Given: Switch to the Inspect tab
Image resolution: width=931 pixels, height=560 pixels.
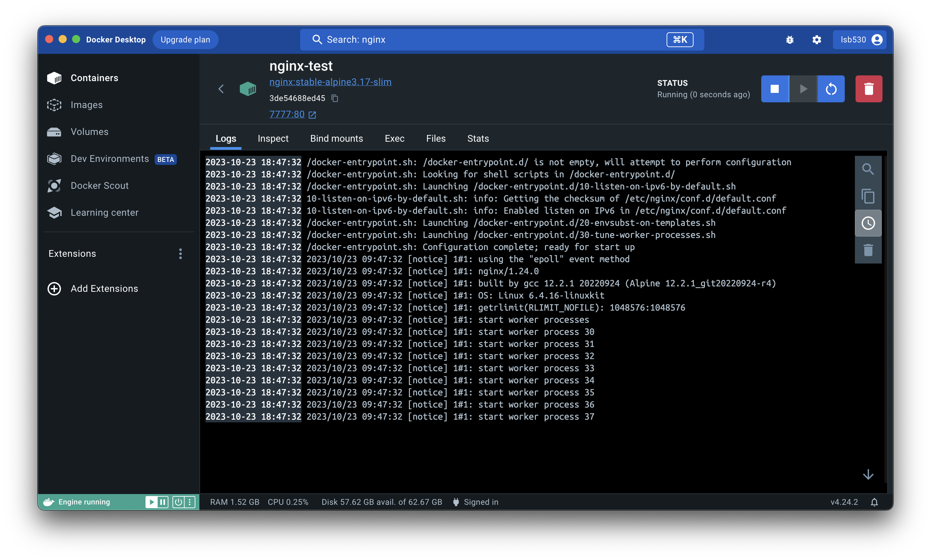Looking at the screenshot, I should 273,139.
